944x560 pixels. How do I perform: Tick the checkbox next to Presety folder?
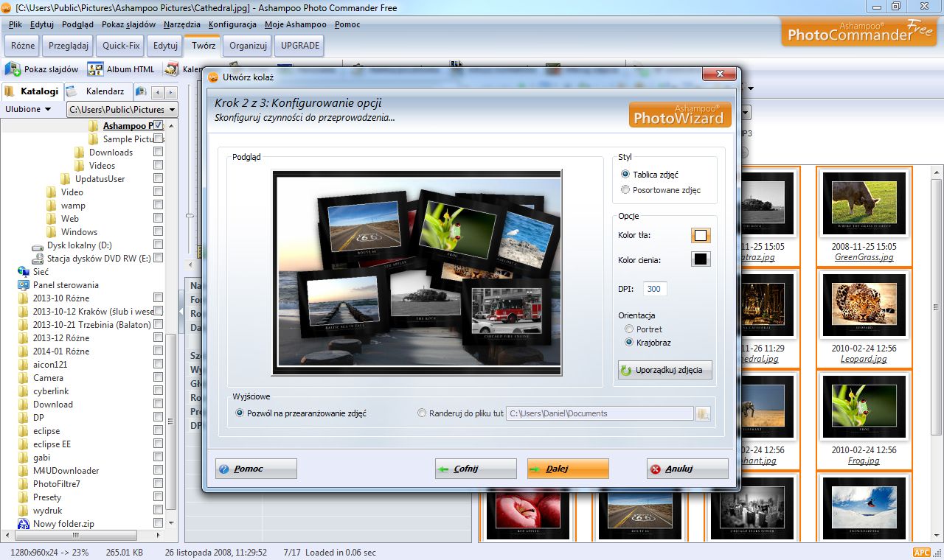point(158,497)
